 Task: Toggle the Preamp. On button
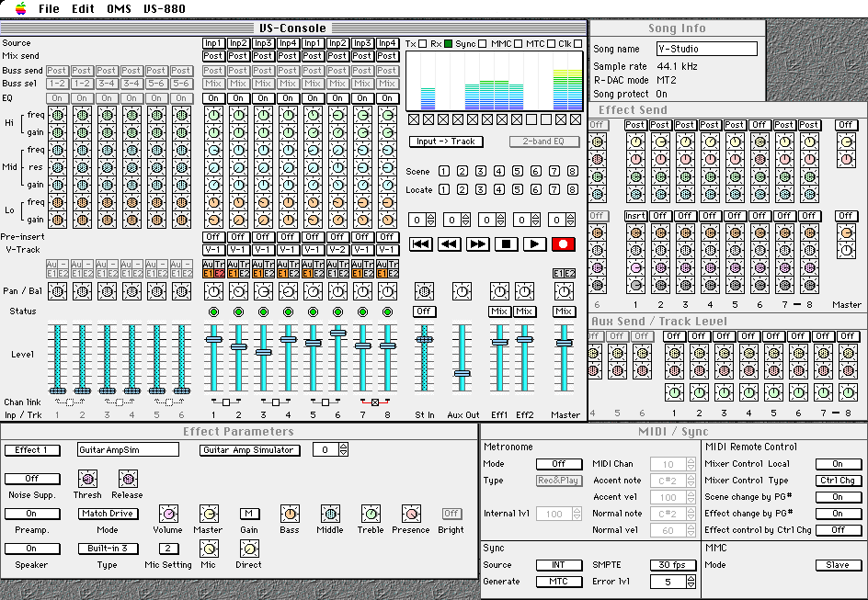tap(32, 514)
